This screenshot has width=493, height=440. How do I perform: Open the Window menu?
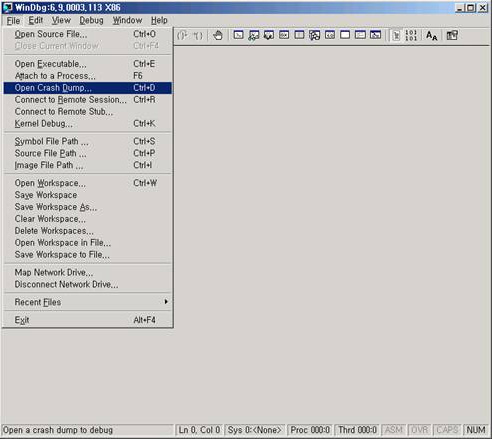pos(127,21)
